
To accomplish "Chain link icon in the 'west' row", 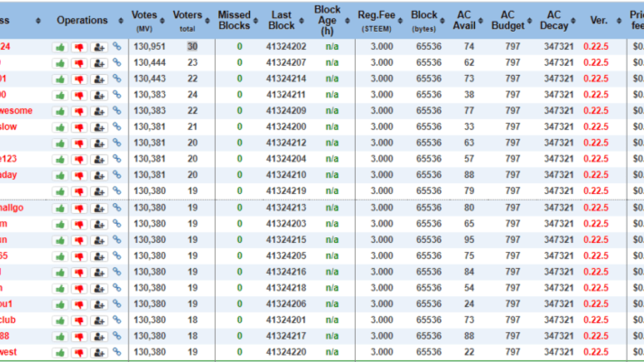I will click(x=117, y=352).
